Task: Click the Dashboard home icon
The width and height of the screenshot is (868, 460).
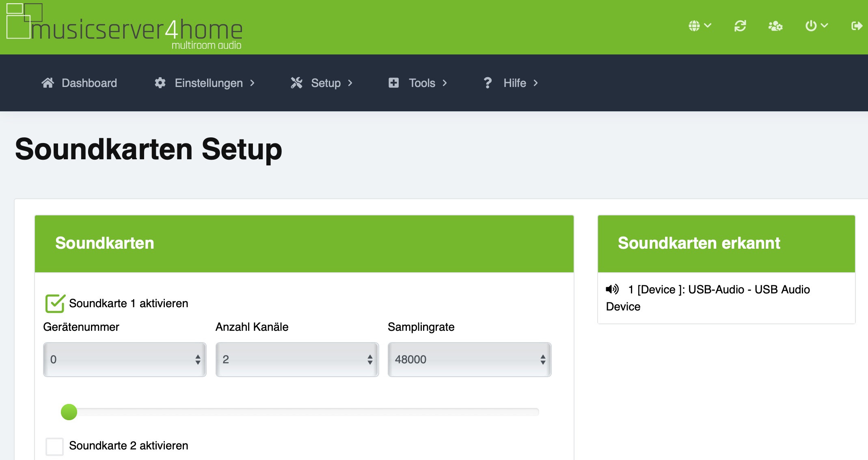Action: (x=48, y=83)
